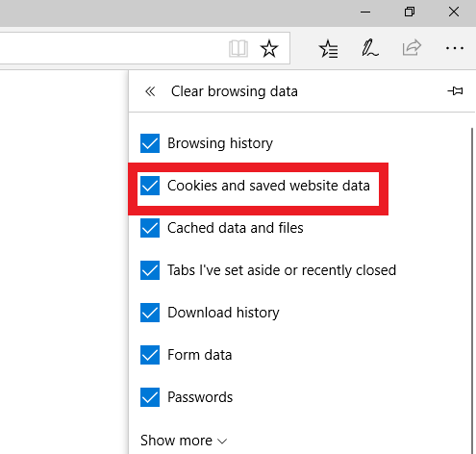Click the address bar field
This screenshot has width=476, height=454.
(x=113, y=48)
